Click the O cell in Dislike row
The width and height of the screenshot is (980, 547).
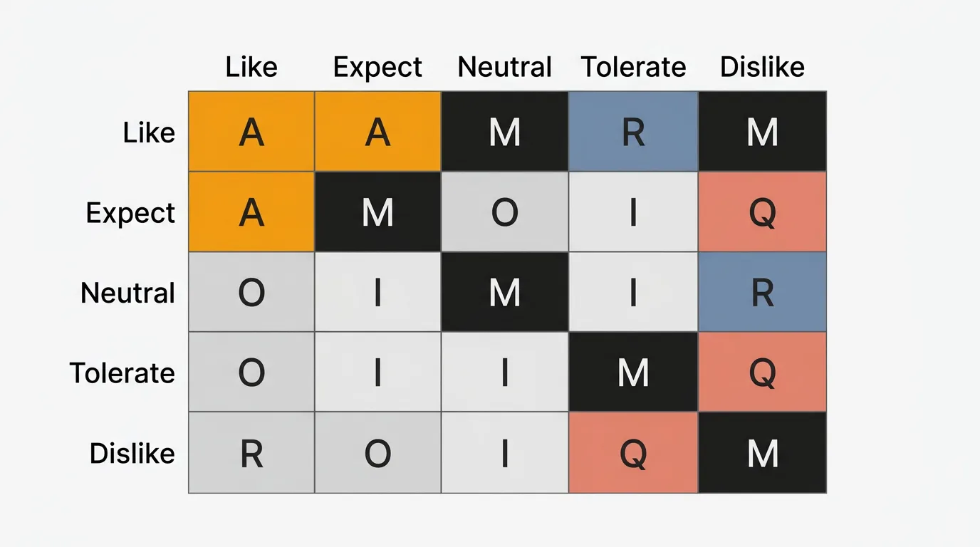[x=377, y=453]
